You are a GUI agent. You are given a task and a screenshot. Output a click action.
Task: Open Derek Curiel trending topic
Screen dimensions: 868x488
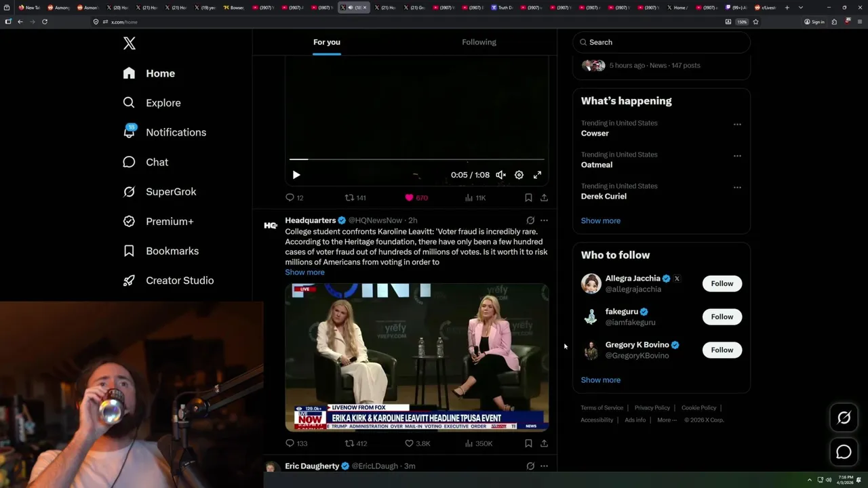604,196
